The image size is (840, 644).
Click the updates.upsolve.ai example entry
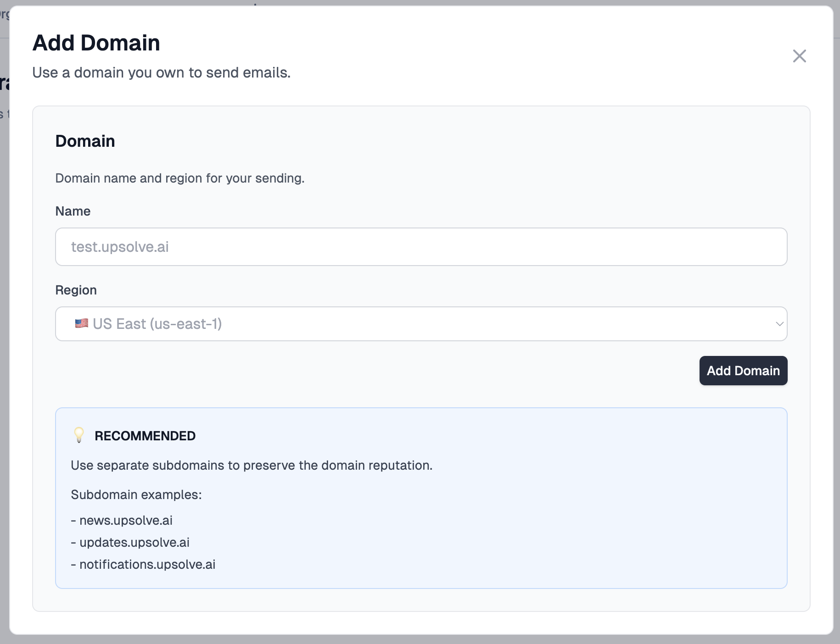pyautogui.click(x=130, y=542)
